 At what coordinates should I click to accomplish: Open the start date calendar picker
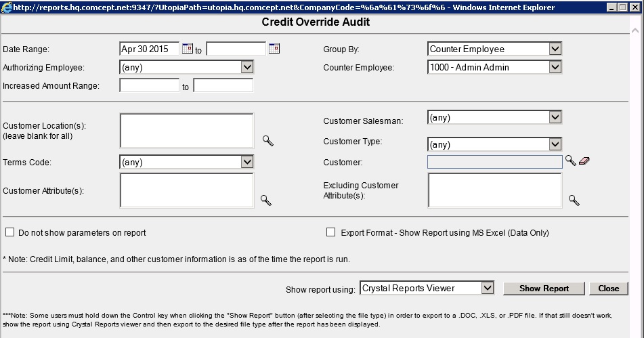pos(187,49)
